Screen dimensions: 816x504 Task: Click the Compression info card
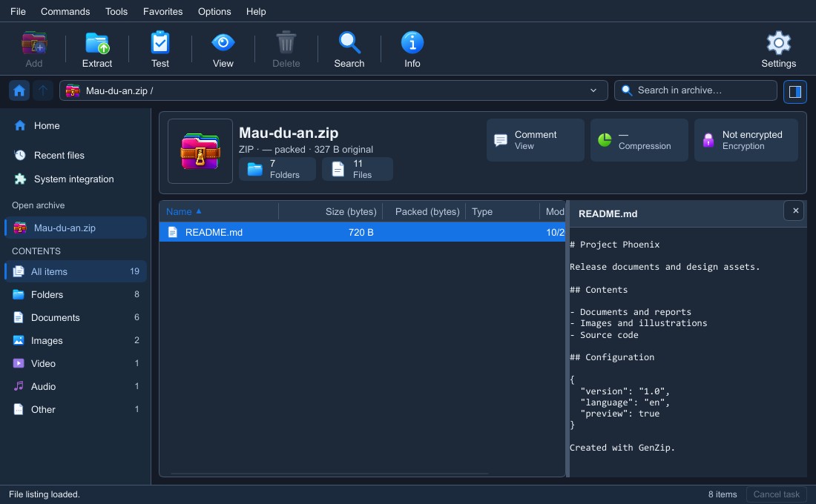coord(639,140)
